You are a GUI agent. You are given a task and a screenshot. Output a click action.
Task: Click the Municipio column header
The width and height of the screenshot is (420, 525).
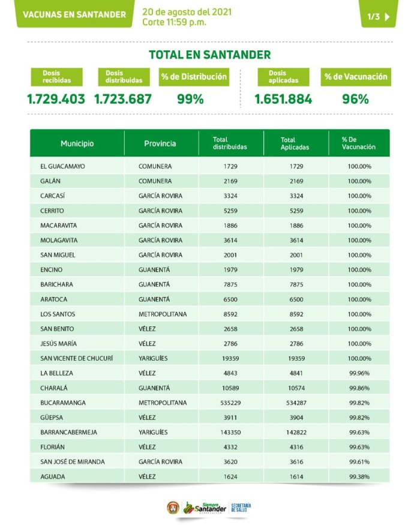point(77,143)
